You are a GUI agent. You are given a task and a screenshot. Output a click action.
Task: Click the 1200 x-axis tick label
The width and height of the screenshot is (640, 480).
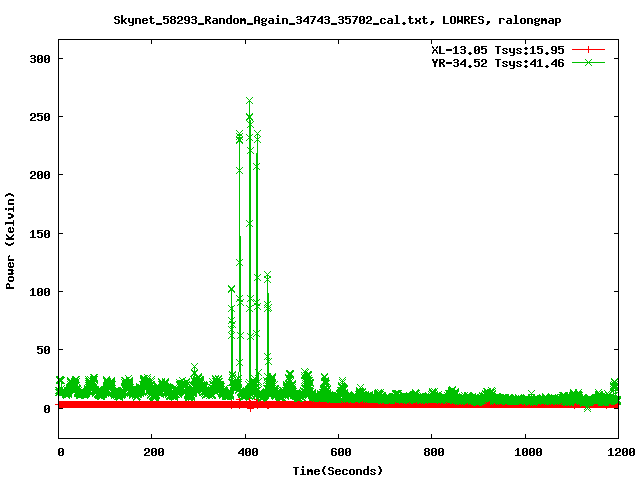(621, 452)
